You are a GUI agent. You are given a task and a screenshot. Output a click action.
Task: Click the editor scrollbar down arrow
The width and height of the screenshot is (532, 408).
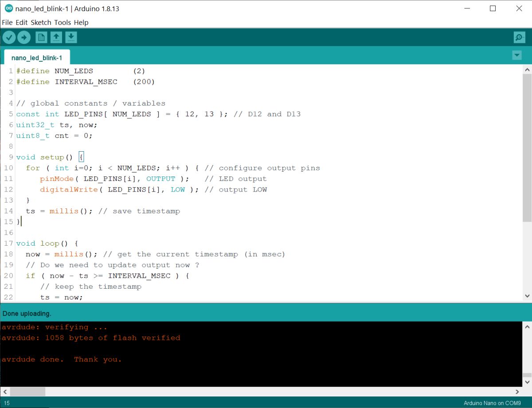point(527,296)
